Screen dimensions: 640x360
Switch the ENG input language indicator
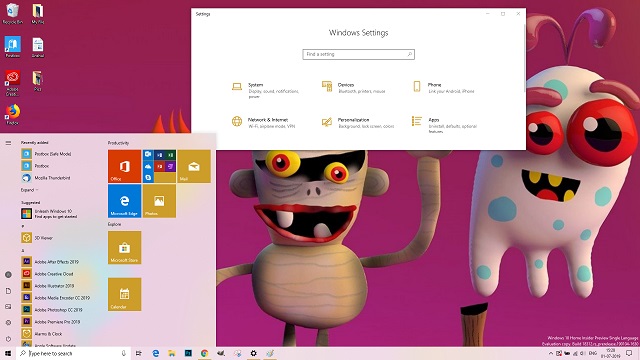click(593, 353)
